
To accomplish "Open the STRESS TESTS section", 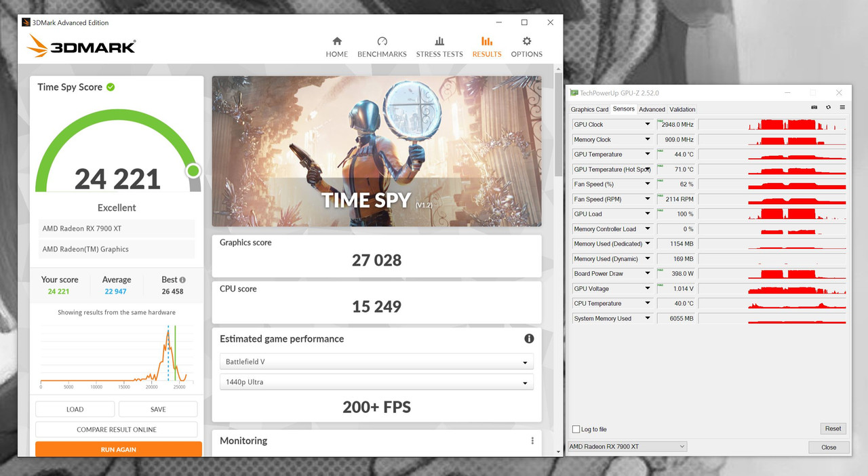I will [439, 47].
